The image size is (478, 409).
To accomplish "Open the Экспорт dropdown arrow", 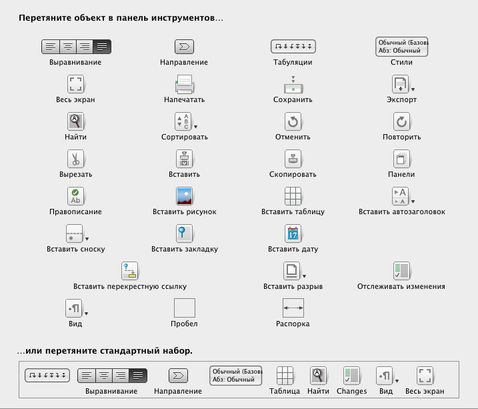I will (413, 89).
